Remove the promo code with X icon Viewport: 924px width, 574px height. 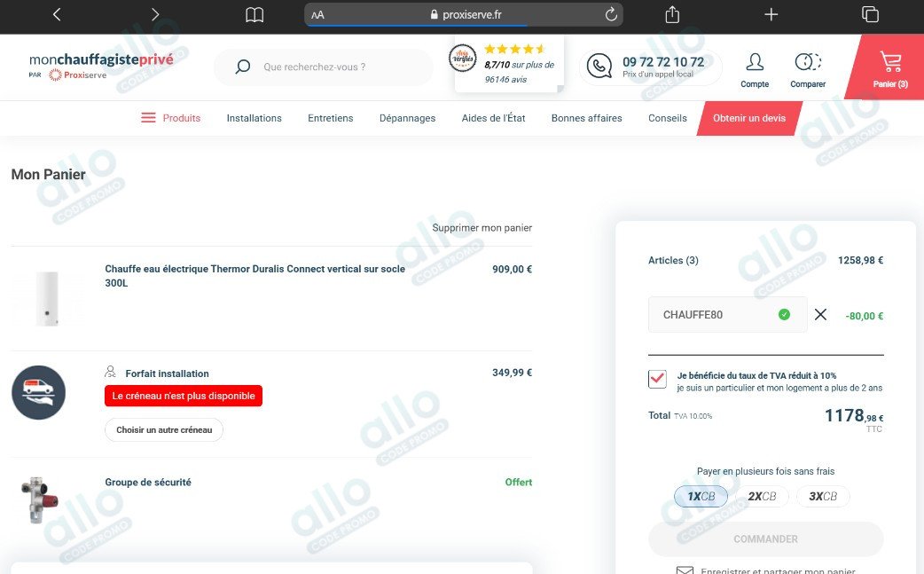(x=820, y=314)
